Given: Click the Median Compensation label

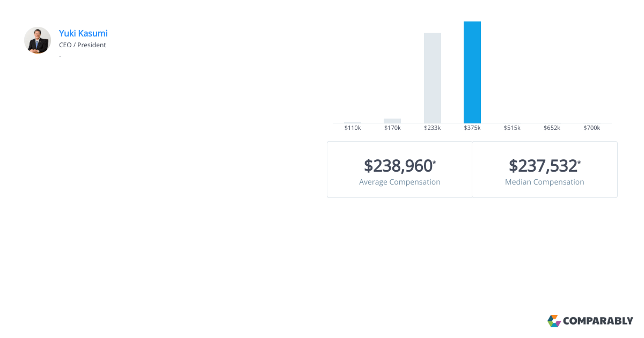Looking at the screenshot, I should (545, 182).
